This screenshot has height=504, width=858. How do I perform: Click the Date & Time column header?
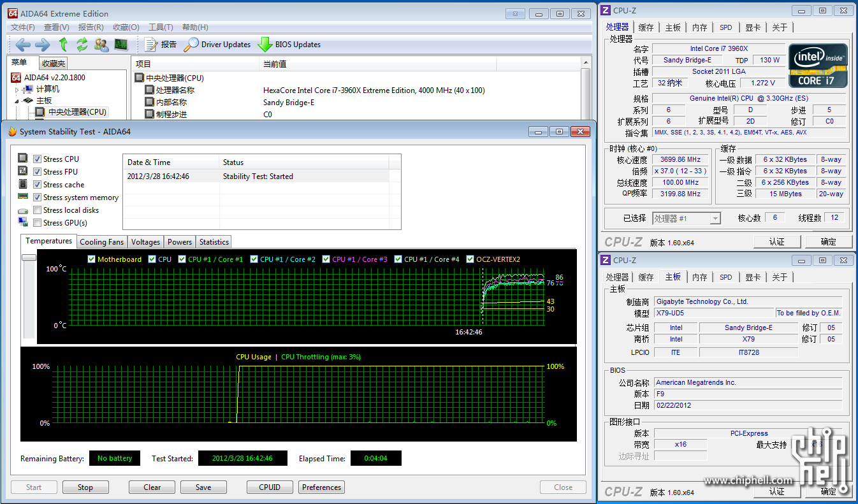(x=171, y=162)
